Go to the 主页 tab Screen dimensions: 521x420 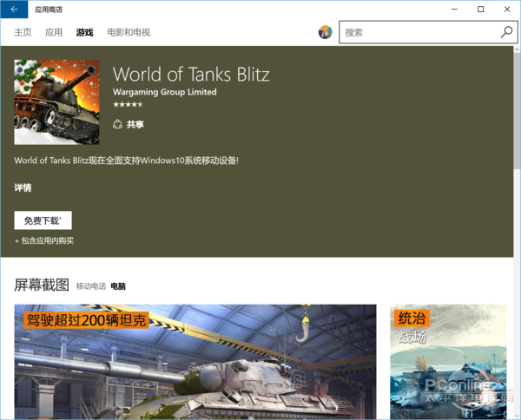point(23,32)
